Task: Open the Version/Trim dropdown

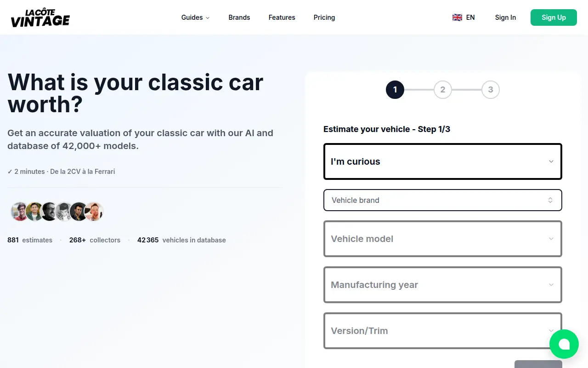Action: pos(443,331)
